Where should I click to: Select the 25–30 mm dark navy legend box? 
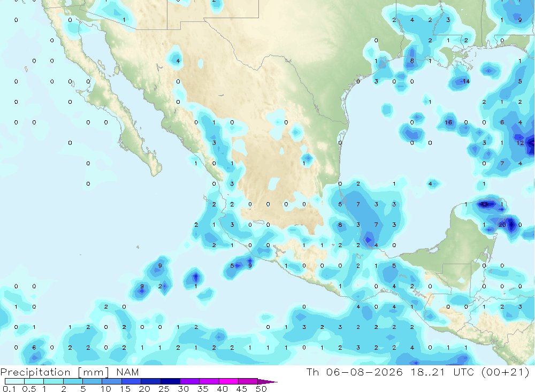[170, 381]
